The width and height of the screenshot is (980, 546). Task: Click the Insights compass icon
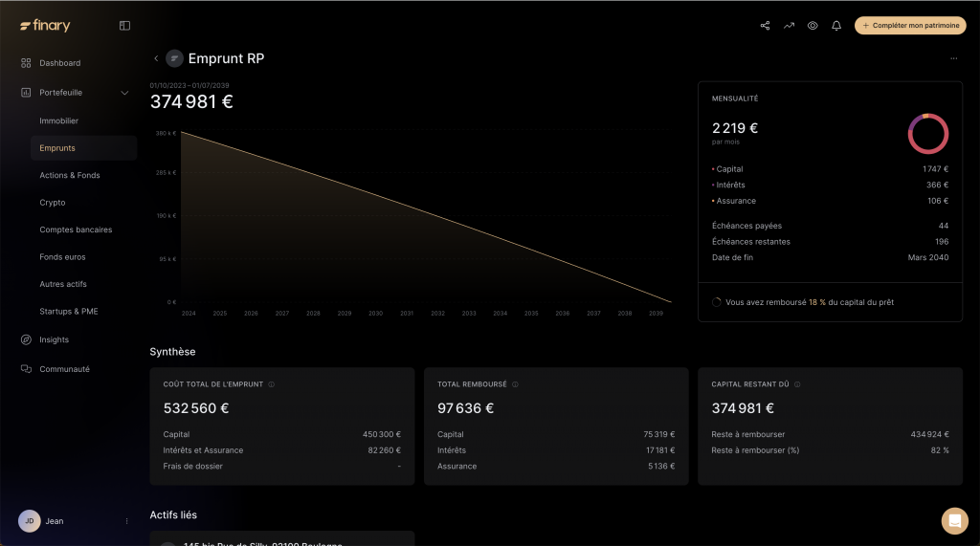click(26, 339)
